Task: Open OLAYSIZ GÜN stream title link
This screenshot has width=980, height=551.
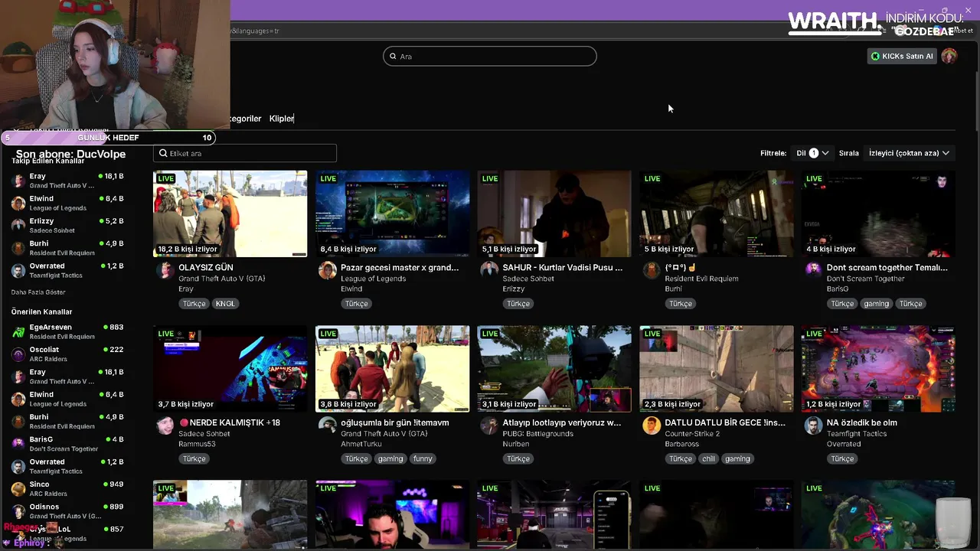Action: tap(206, 268)
